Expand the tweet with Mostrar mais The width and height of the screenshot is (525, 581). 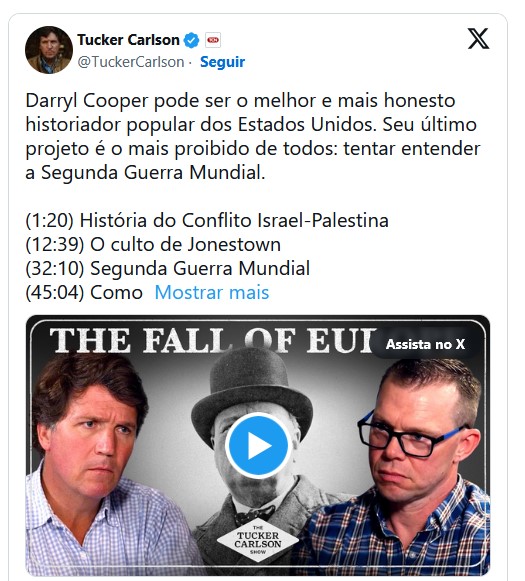[212, 292]
